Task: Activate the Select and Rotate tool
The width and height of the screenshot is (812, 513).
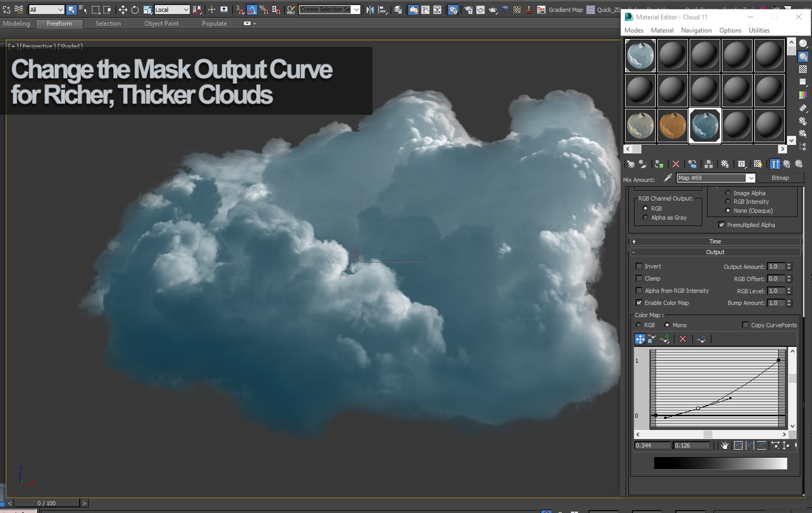Action: tap(135, 9)
